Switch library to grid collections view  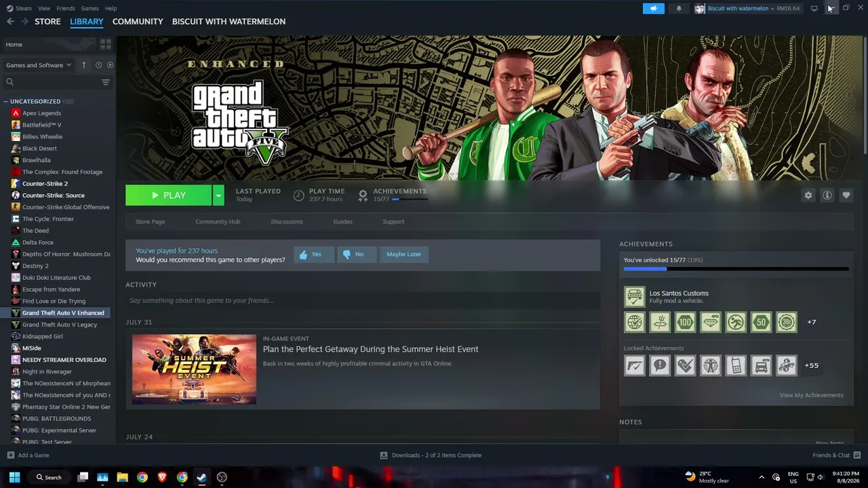click(105, 44)
